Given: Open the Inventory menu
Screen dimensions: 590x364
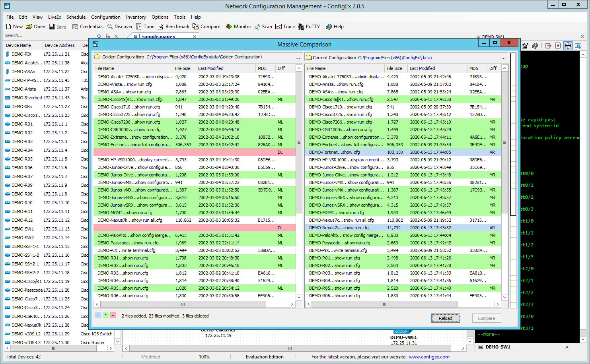Looking at the screenshot, I should [x=136, y=17].
